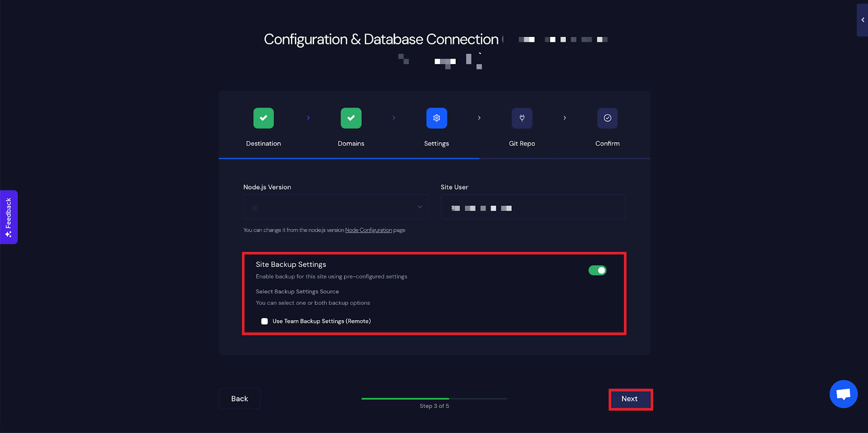Image resolution: width=868 pixels, height=433 pixels.
Task: Click the Confirm circle-check step icon
Action: tap(607, 118)
